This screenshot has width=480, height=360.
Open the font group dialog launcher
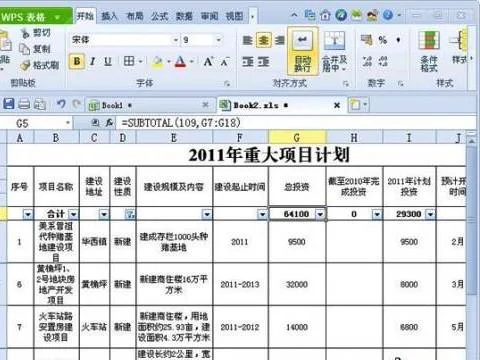pos(227,83)
